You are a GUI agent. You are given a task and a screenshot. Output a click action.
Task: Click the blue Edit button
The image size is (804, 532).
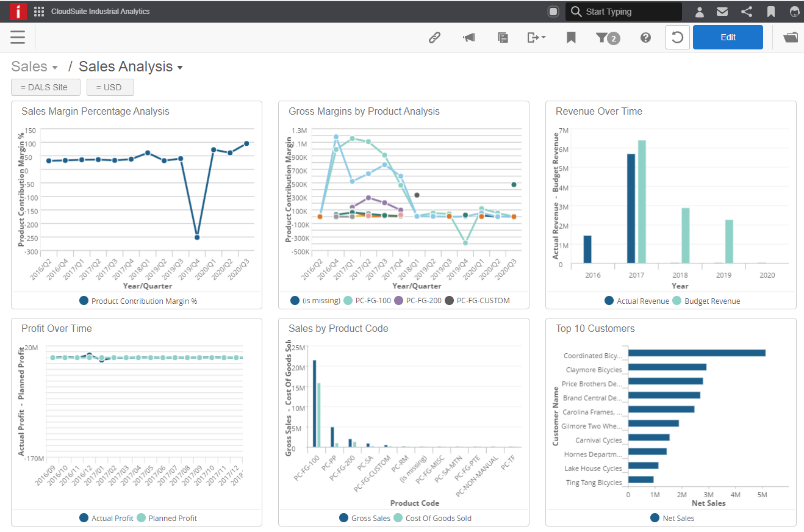728,37
